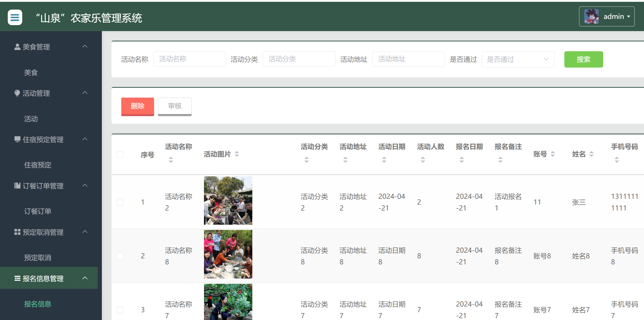Click the red 删除 button

(x=138, y=106)
